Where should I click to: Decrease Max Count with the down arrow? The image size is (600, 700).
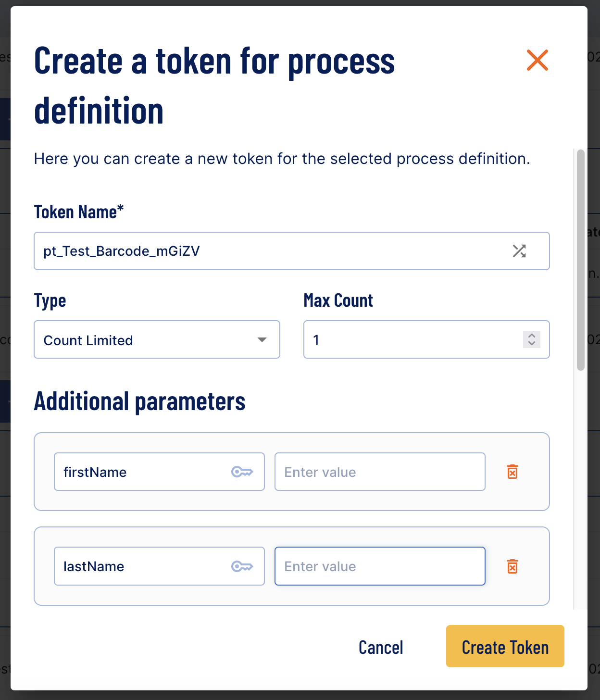tap(532, 343)
